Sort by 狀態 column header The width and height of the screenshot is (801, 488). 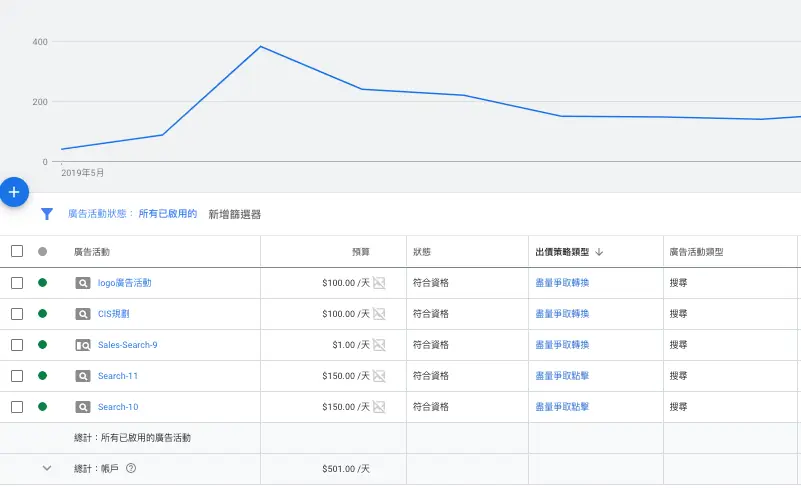tap(422, 252)
